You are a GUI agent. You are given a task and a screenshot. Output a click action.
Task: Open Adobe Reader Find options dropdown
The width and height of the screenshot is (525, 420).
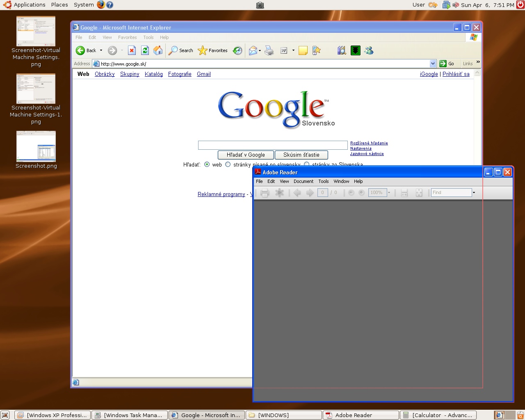point(474,192)
